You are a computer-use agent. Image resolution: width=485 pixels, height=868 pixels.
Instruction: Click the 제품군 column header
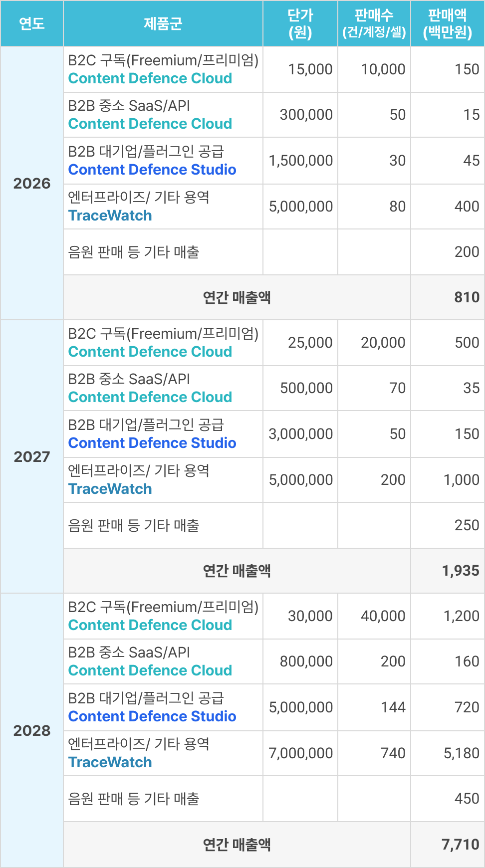coord(163,23)
